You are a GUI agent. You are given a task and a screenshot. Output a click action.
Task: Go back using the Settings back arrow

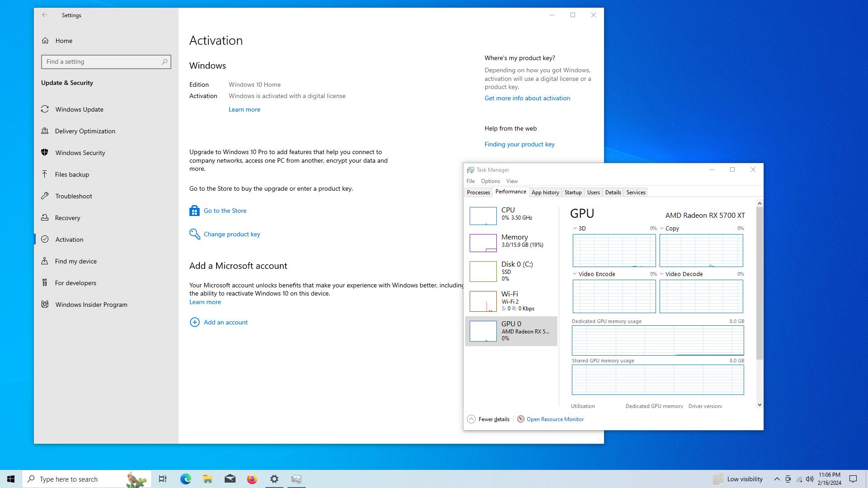point(45,15)
